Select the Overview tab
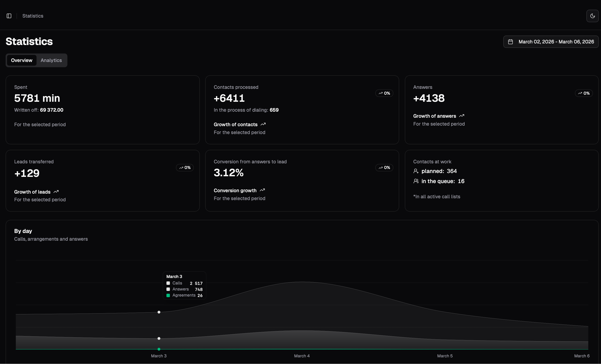Screen dimensions: 601x364 21,60
